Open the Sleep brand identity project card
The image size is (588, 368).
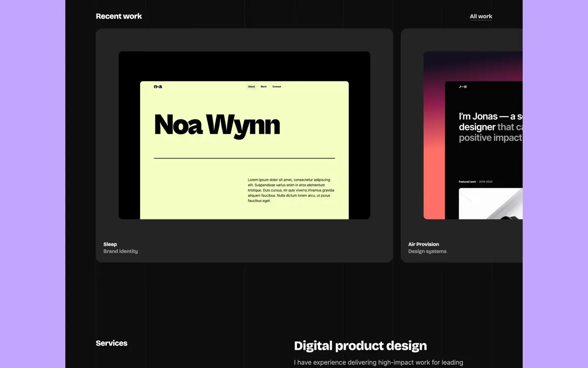point(244,145)
